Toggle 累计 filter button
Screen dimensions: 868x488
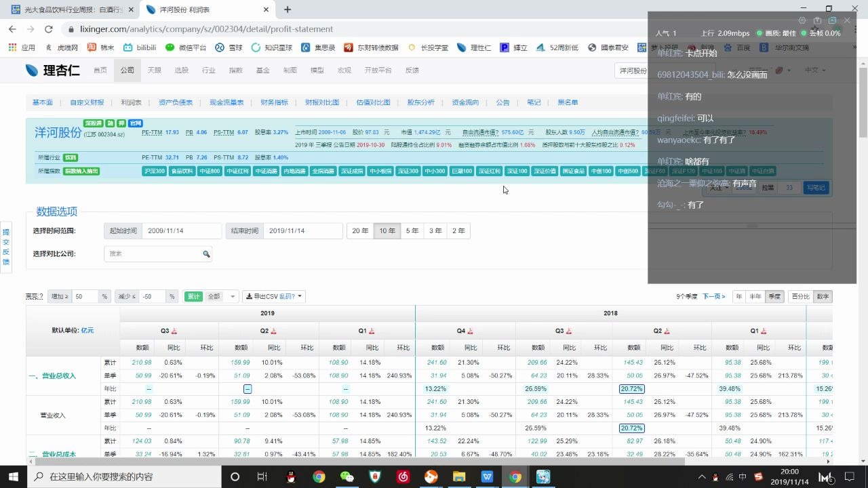(x=194, y=296)
